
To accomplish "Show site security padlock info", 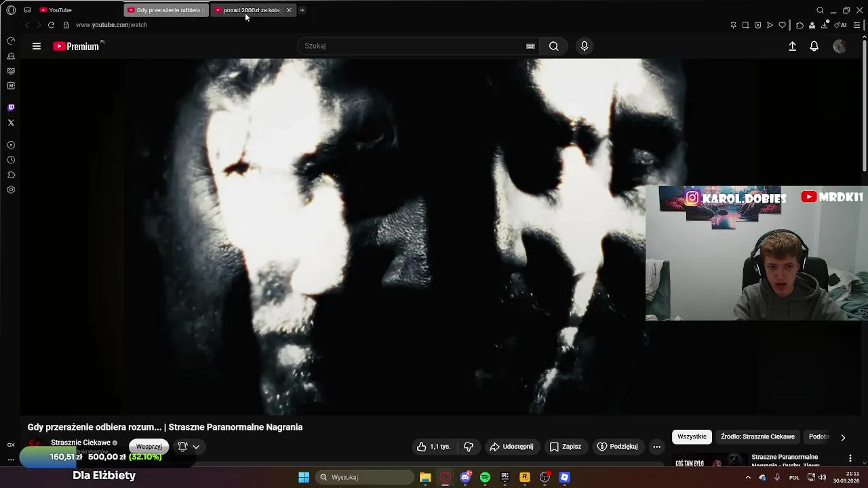I will click(66, 25).
